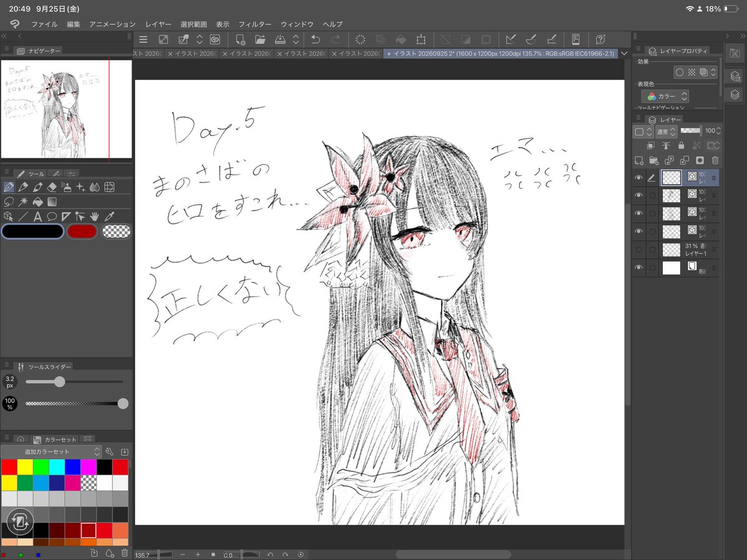Viewport: 747px width, 560px height.
Task: Expand the Layer Property effects stepper arrows
Action: tap(713, 72)
